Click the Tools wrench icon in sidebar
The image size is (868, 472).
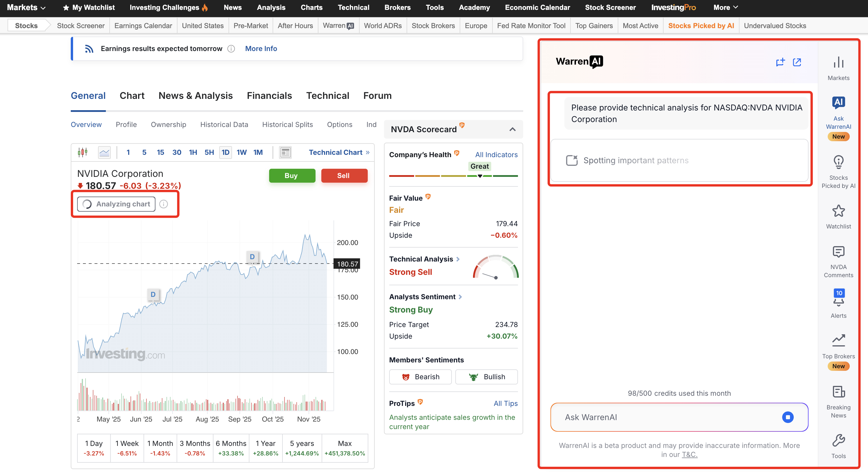point(838,440)
